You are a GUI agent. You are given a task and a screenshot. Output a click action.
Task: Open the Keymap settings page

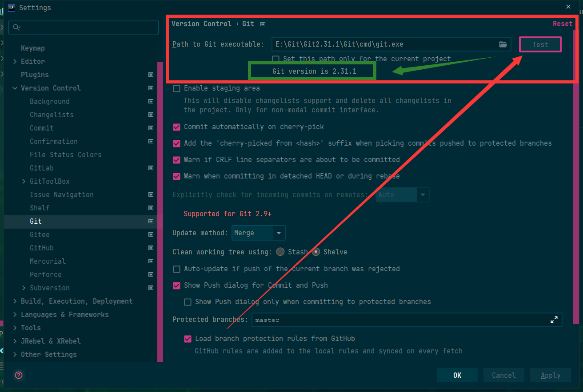[x=33, y=48]
